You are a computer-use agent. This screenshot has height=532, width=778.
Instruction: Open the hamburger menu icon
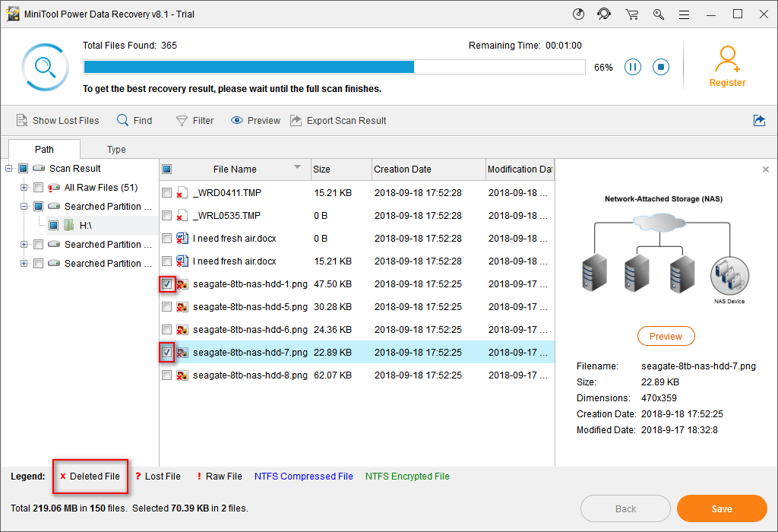[685, 15]
